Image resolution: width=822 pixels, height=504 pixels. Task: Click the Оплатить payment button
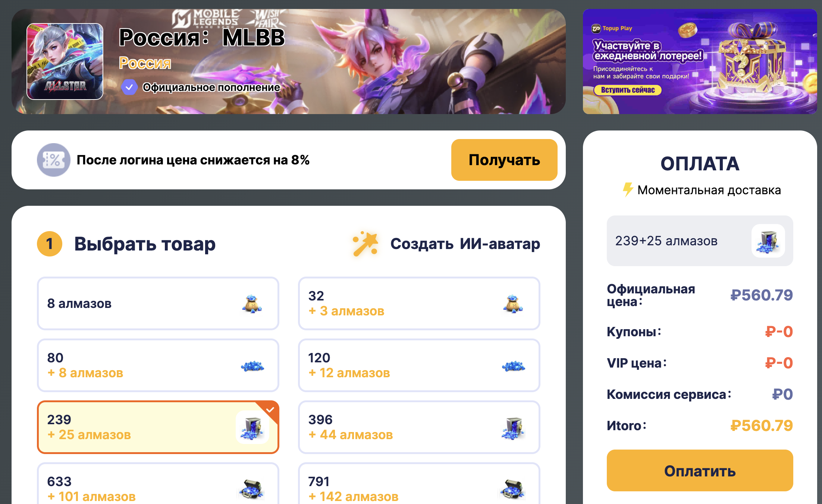point(700,470)
